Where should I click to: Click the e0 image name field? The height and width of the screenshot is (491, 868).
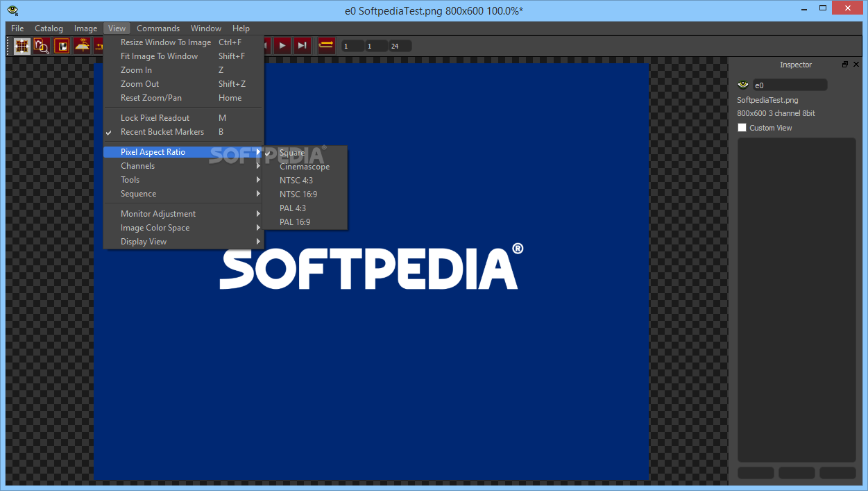tap(790, 85)
